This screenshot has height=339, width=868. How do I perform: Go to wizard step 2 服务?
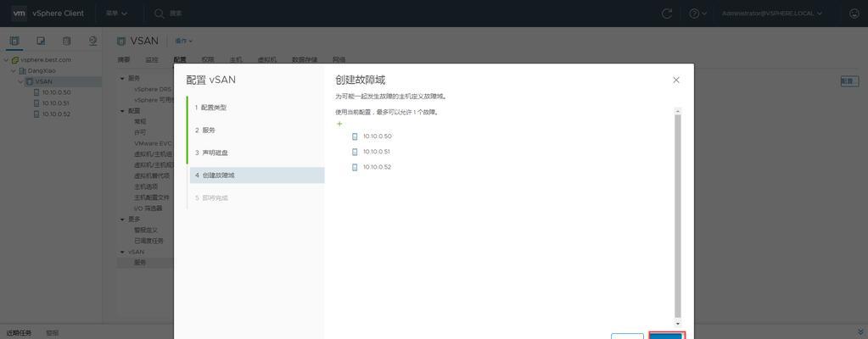coord(204,130)
